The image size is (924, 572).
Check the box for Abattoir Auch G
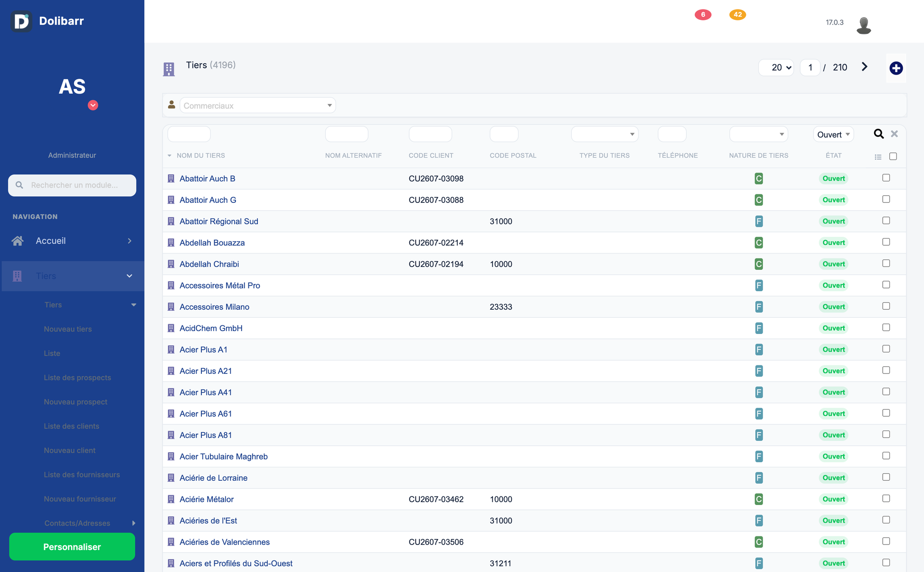(x=886, y=199)
